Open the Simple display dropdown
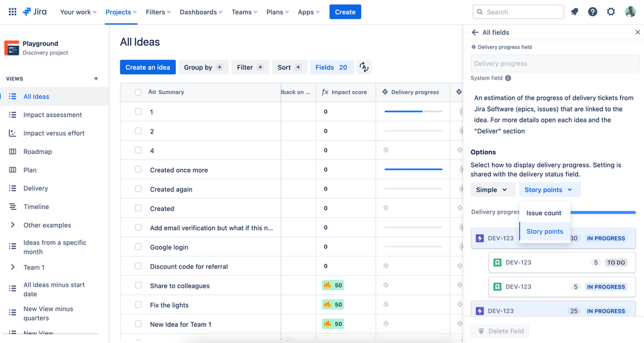 pyautogui.click(x=492, y=190)
